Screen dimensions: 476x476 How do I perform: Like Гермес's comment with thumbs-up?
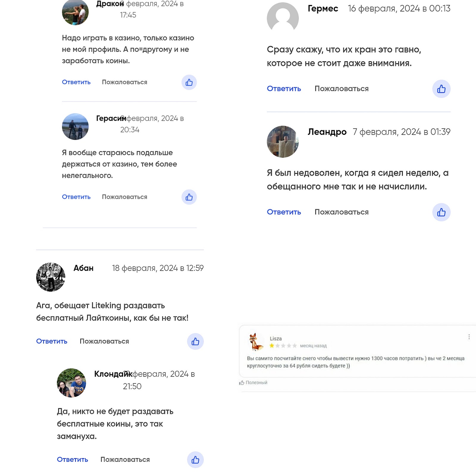pyautogui.click(x=441, y=89)
